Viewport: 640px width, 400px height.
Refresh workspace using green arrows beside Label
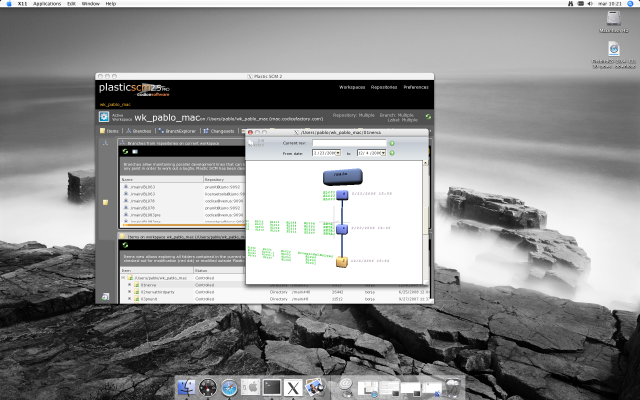click(x=428, y=117)
